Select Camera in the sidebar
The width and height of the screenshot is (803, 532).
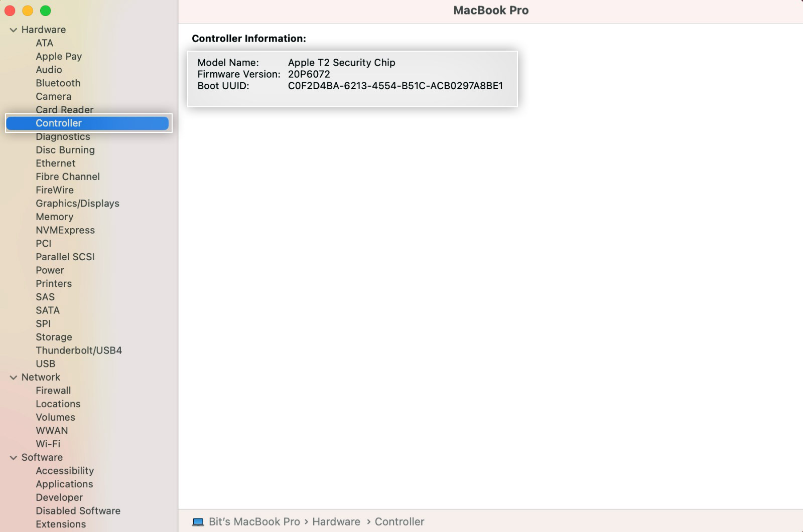[x=53, y=96]
